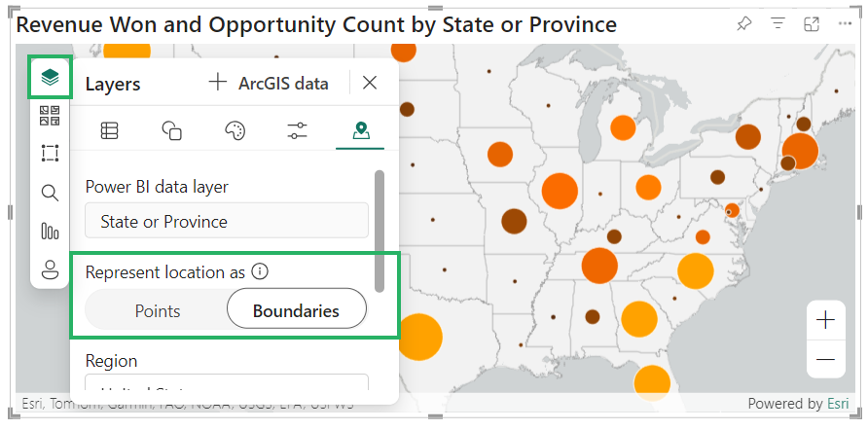Screen dimensions: 868x430
Task: Select Points location representation
Action: 158,311
